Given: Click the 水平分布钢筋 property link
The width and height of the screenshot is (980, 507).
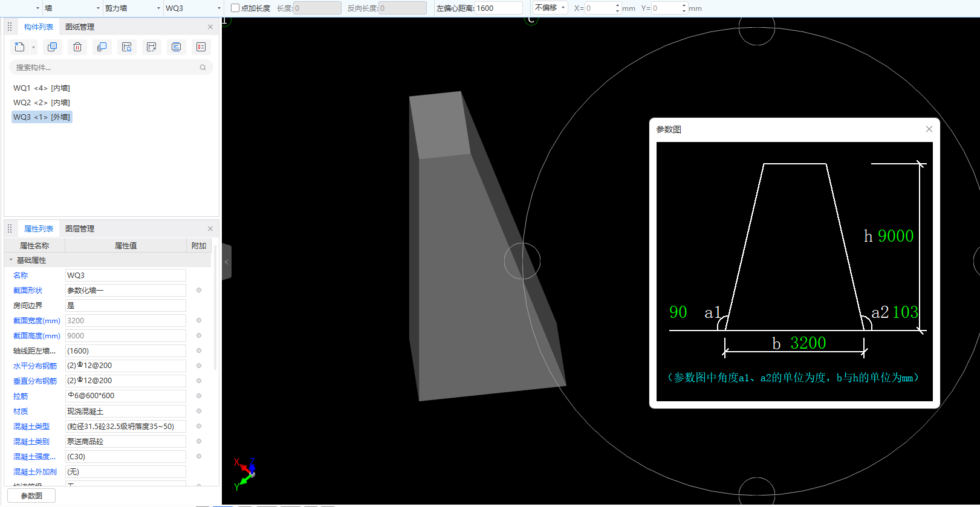Looking at the screenshot, I should [x=35, y=366].
